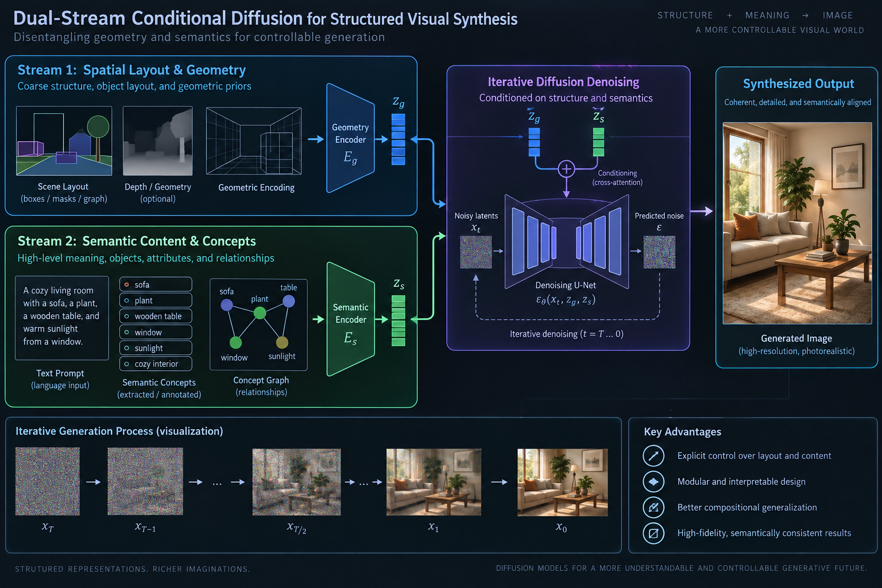The image size is (882, 588).
Task: Click the Iterative Generation Process (visualization) heading
Action: pos(119,431)
